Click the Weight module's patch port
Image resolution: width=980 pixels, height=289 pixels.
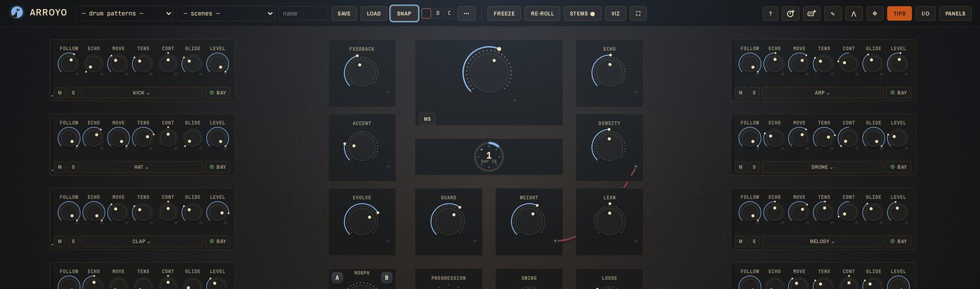pos(556,241)
